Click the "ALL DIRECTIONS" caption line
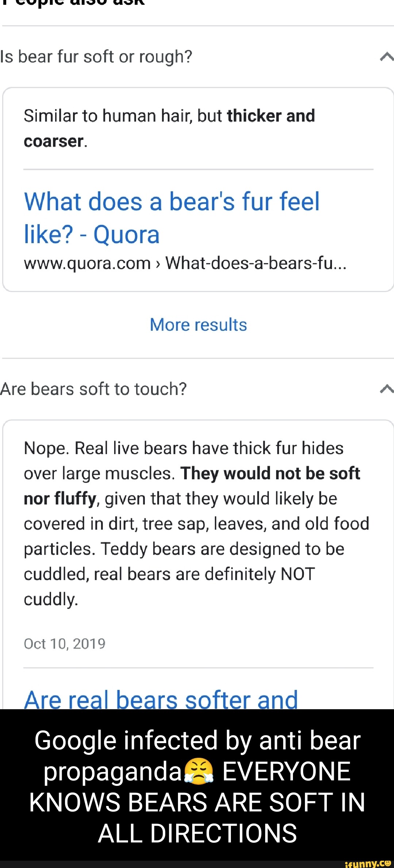The image size is (394, 868). [197, 833]
